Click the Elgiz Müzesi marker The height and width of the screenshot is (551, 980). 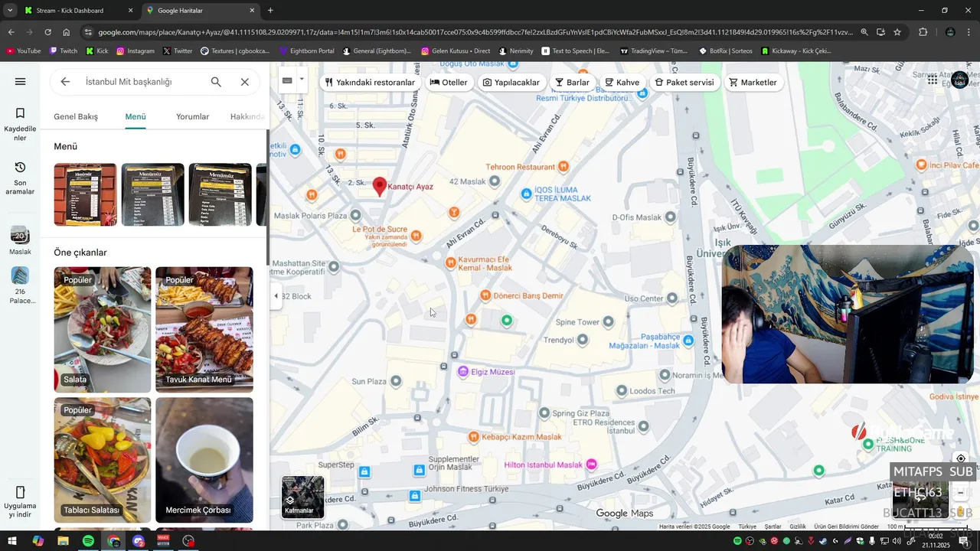coord(462,372)
